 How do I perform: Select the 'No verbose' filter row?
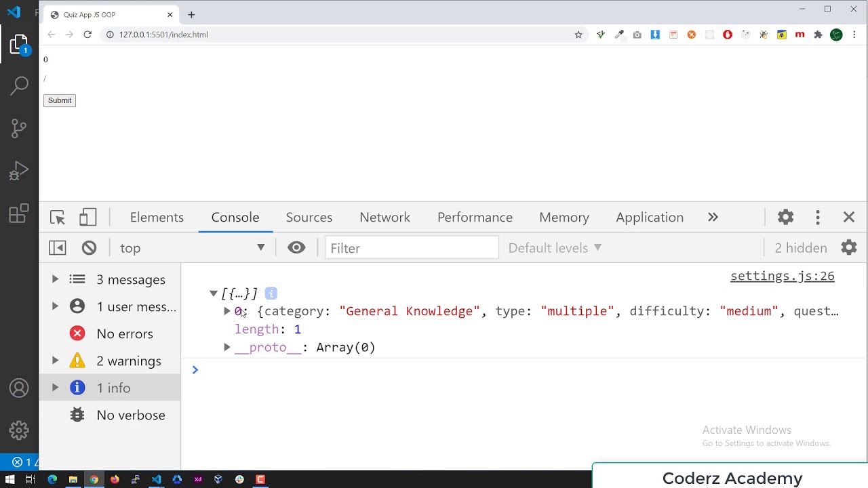coord(111,415)
